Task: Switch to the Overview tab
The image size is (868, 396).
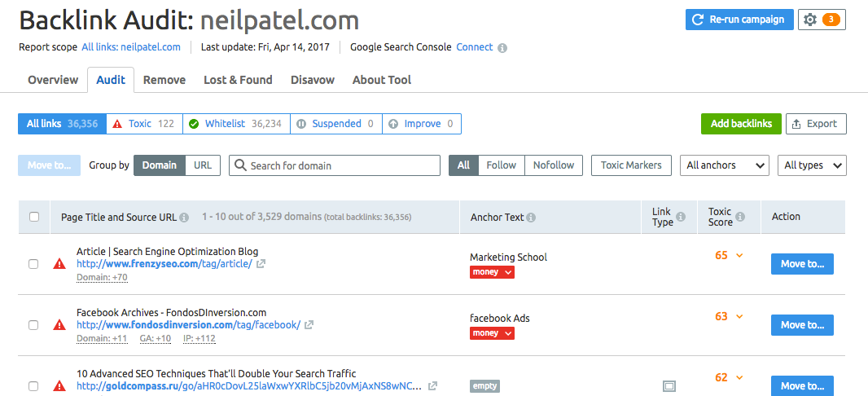Action: [x=53, y=80]
